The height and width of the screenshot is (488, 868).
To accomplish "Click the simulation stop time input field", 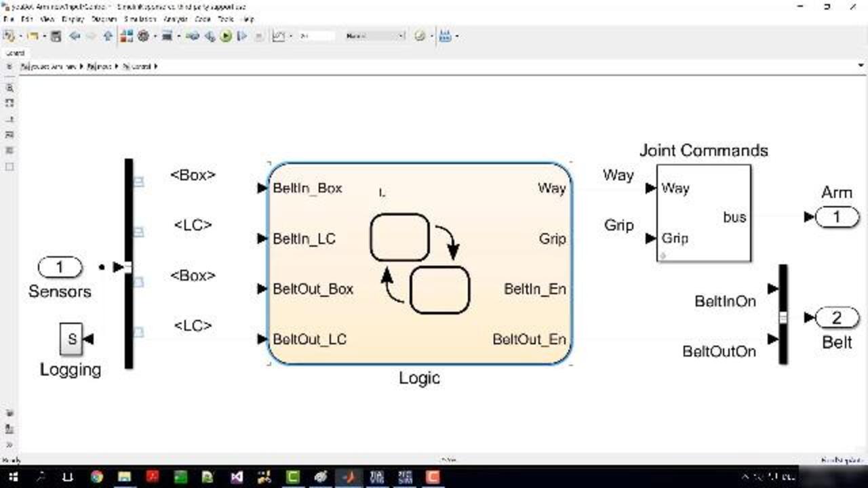I will click(317, 36).
